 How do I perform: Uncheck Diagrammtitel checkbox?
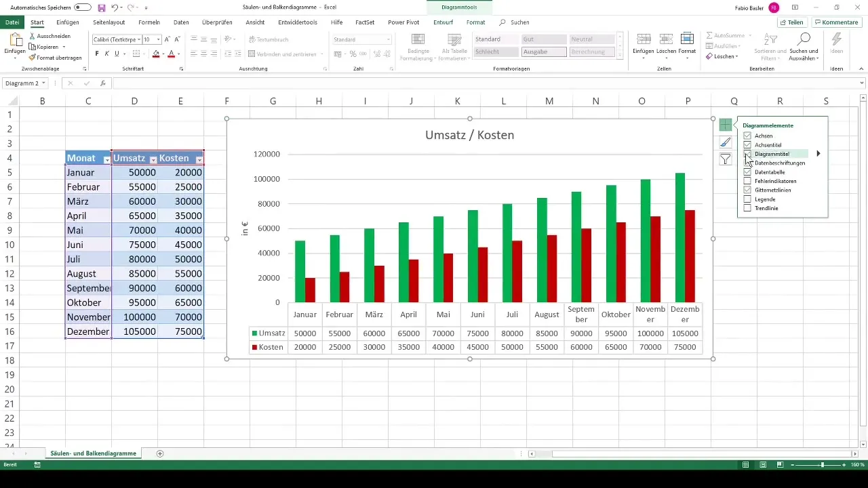click(x=747, y=154)
